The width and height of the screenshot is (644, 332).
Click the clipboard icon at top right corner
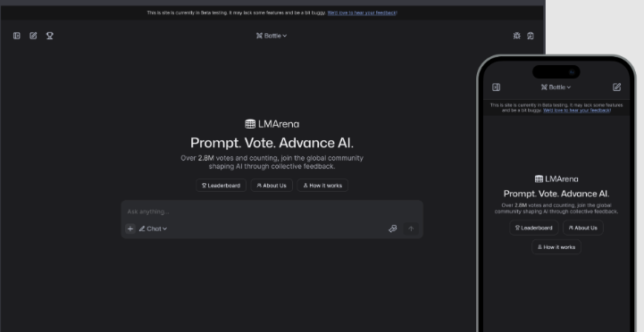tap(531, 36)
